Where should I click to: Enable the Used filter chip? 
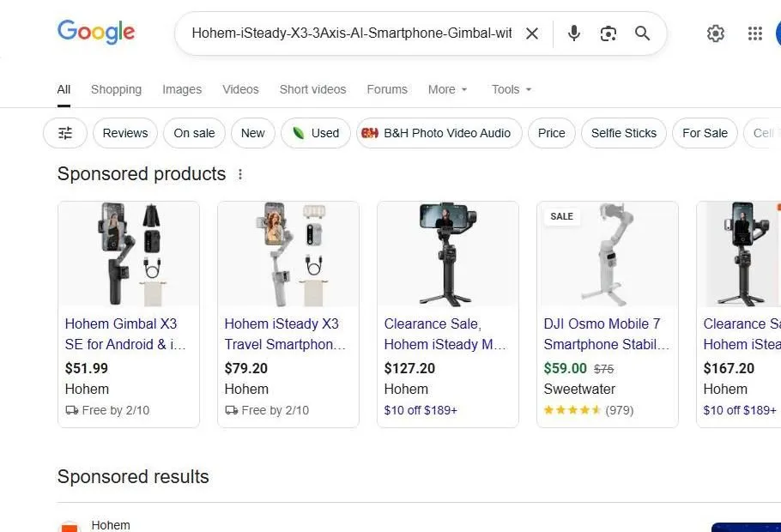point(315,133)
